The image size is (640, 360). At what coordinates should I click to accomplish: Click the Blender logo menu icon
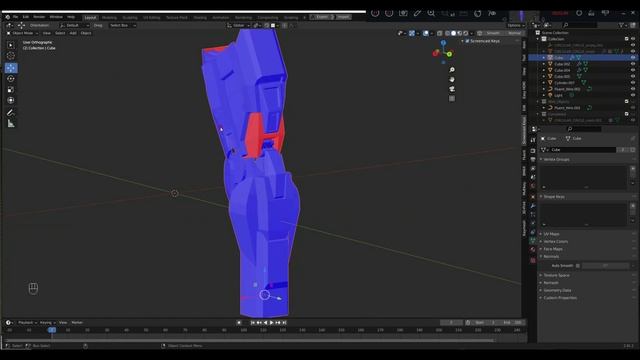coord(7,17)
